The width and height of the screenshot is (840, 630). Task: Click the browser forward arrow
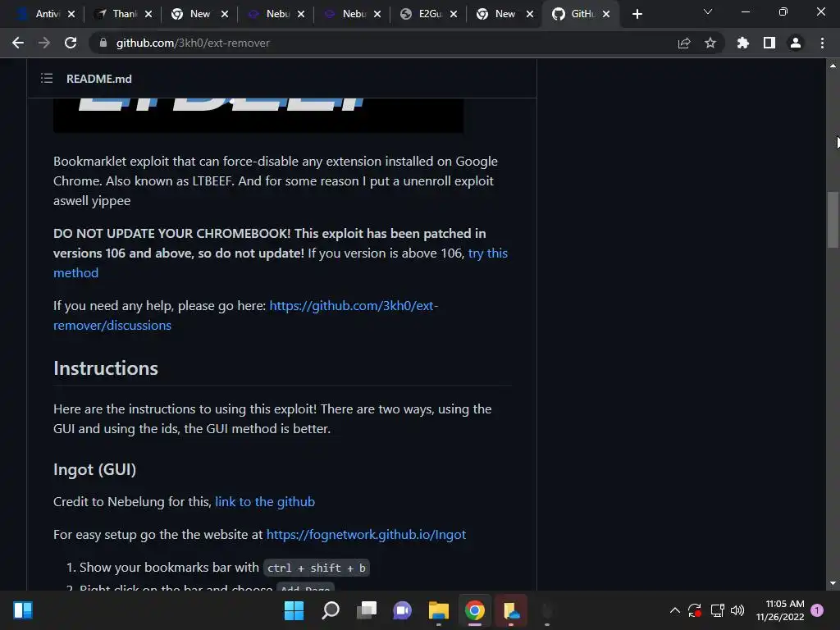44,43
